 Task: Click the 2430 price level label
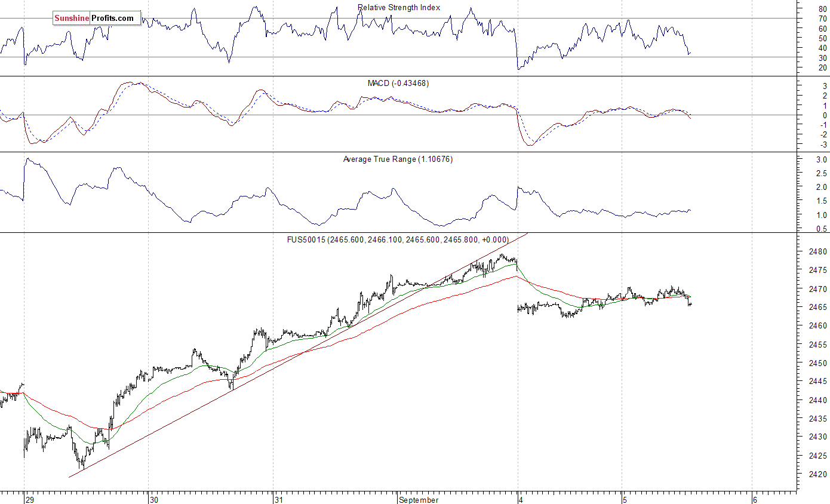point(819,437)
